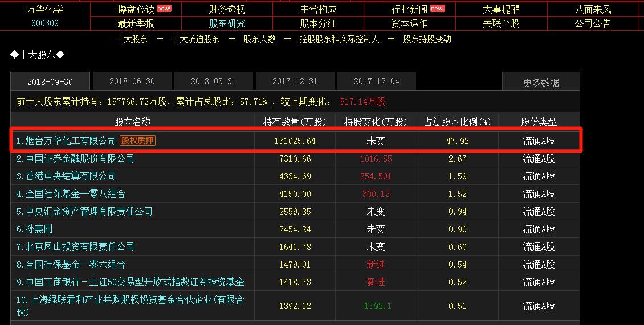Click the 股东名称 column header

pos(132,122)
